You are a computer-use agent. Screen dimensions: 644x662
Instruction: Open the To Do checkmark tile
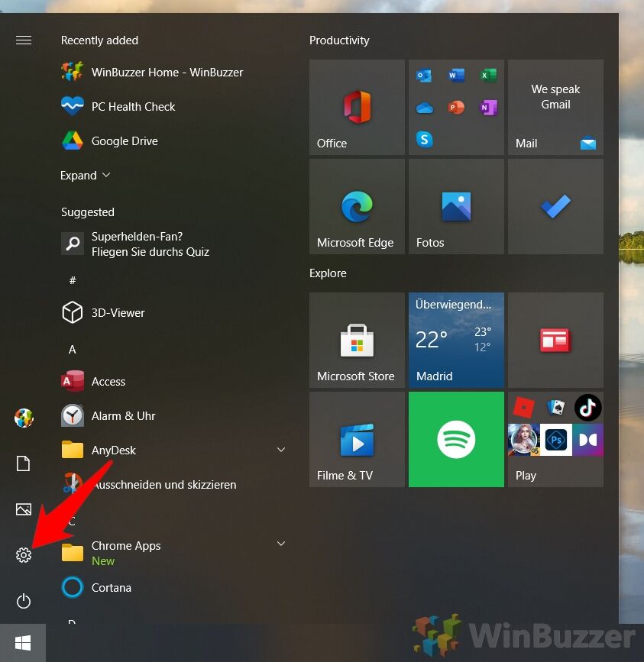(555, 206)
